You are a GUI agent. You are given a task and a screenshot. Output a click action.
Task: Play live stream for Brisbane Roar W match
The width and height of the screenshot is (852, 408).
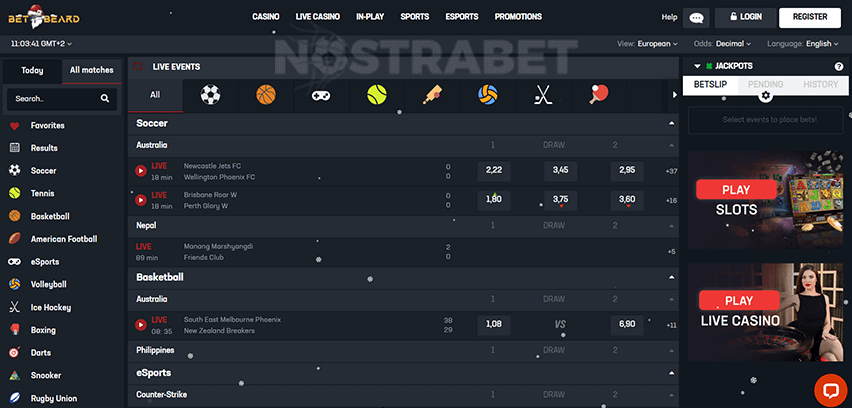141,200
